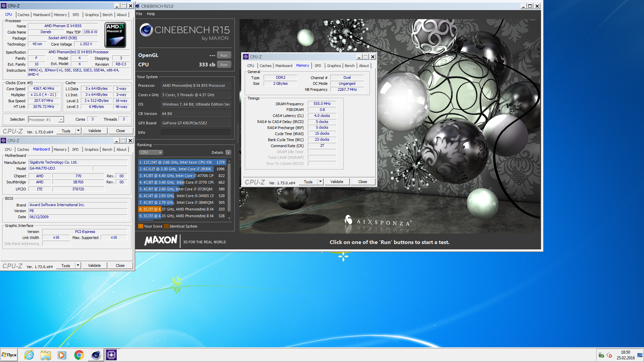Open the Windows Start button (Пуск)
This screenshot has width=644, height=362.
[x=9, y=355]
